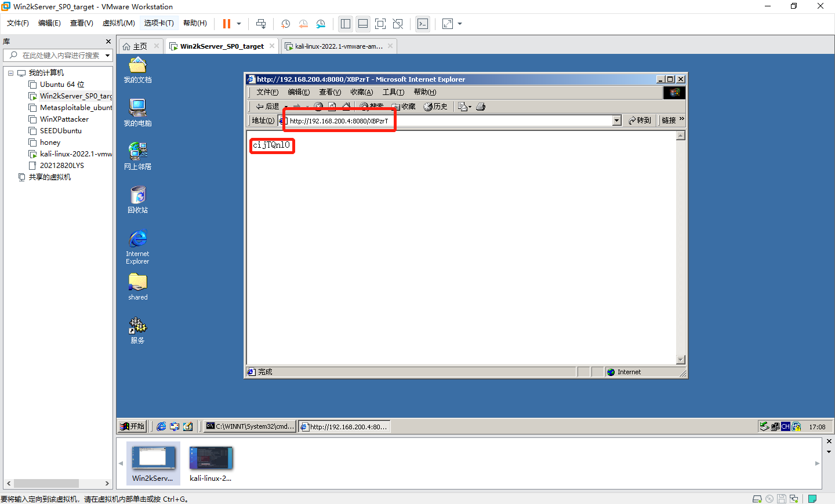Open the library search dropdown arrow
This screenshot has height=504, width=835.
tap(108, 56)
